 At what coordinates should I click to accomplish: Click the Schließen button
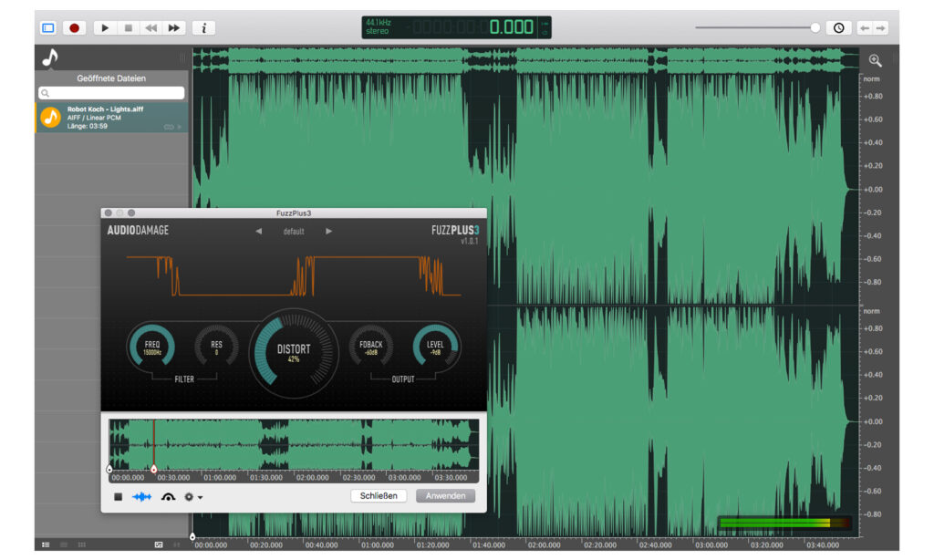click(379, 495)
